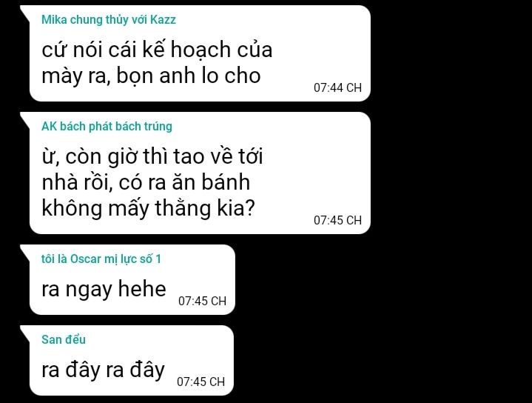532x403 pixels.
Task: Open sender name Mika chung thủy với Kazz
Action: click(109, 20)
